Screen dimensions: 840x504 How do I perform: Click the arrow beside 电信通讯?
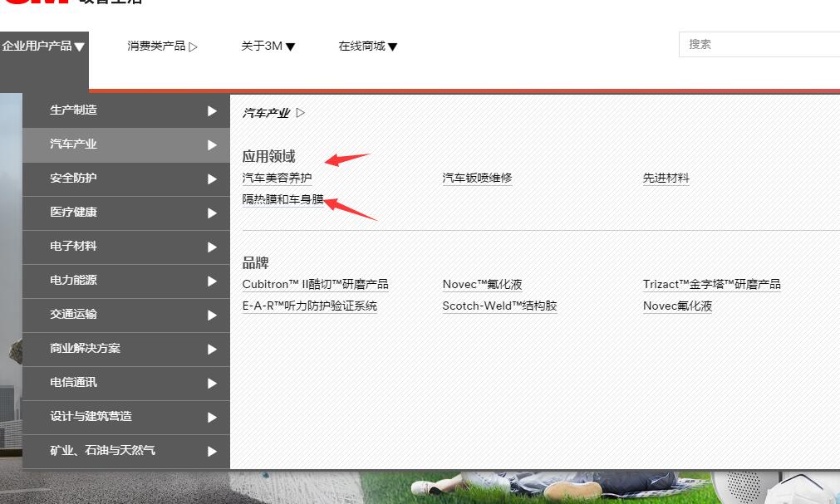[212, 383]
